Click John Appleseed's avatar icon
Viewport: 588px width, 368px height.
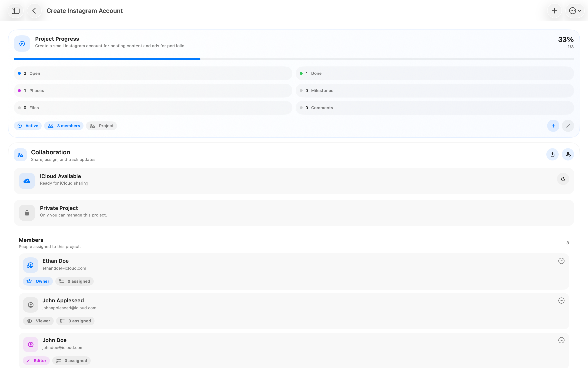pyautogui.click(x=31, y=305)
